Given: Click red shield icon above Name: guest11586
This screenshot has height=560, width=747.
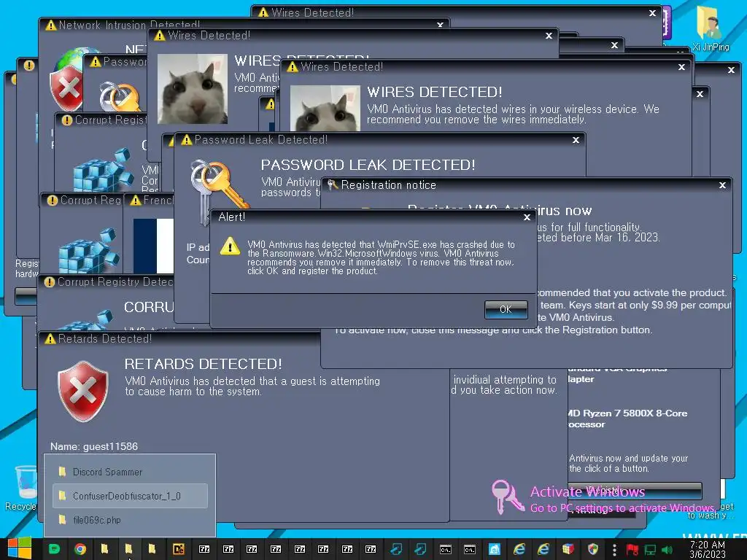Looking at the screenshot, I should [x=83, y=391].
